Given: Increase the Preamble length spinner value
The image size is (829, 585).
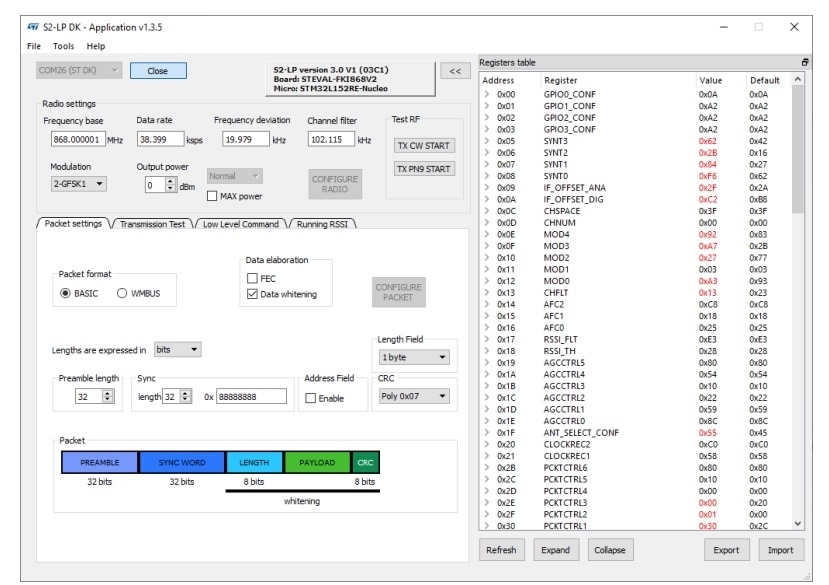Looking at the screenshot, I should click(x=108, y=393).
